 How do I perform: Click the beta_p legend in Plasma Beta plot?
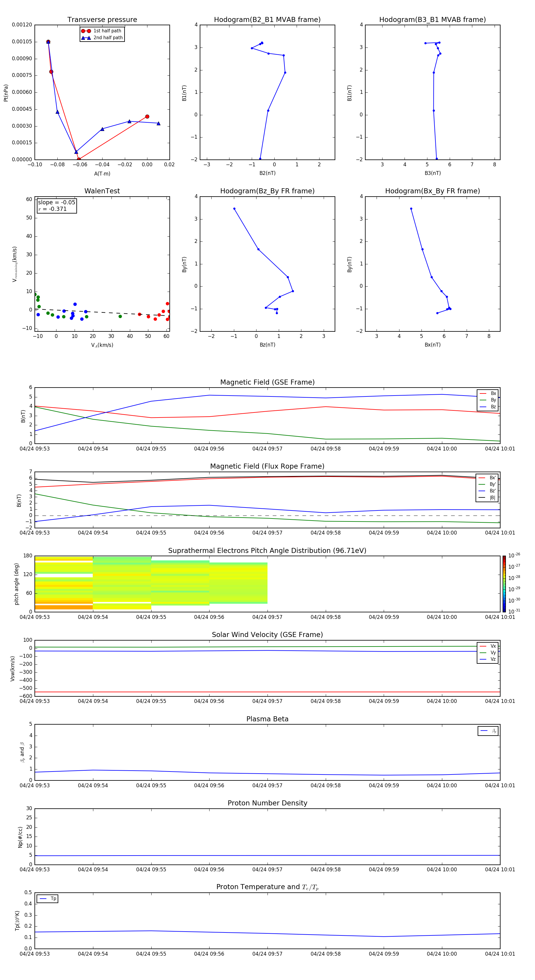coord(488,731)
